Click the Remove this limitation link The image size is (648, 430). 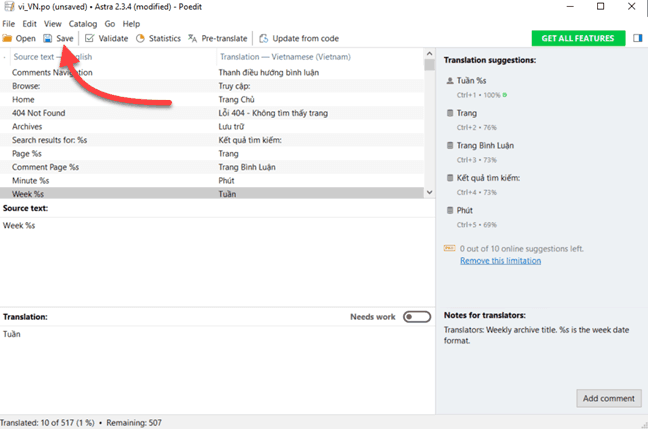tap(500, 261)
